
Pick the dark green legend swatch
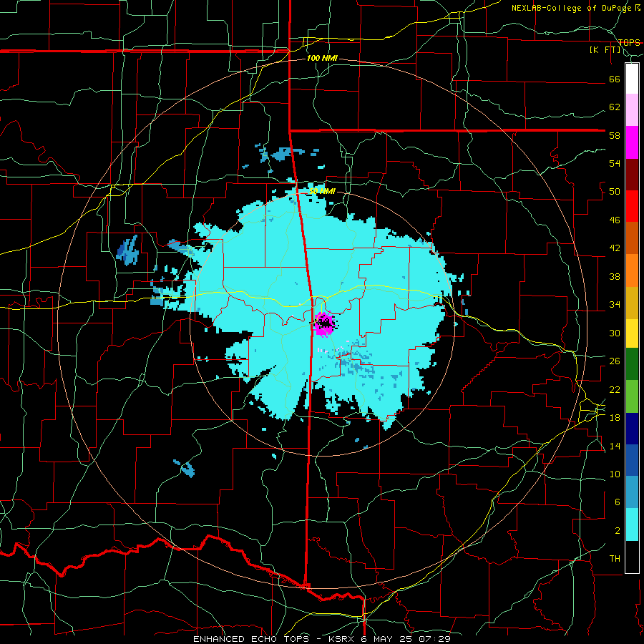click(x=632, y=364)
